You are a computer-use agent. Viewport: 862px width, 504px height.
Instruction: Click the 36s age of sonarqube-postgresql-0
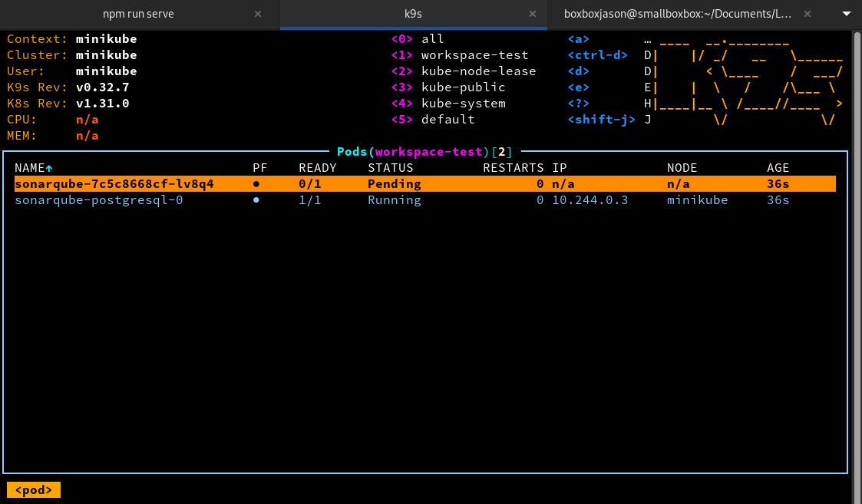coord(778,200)
